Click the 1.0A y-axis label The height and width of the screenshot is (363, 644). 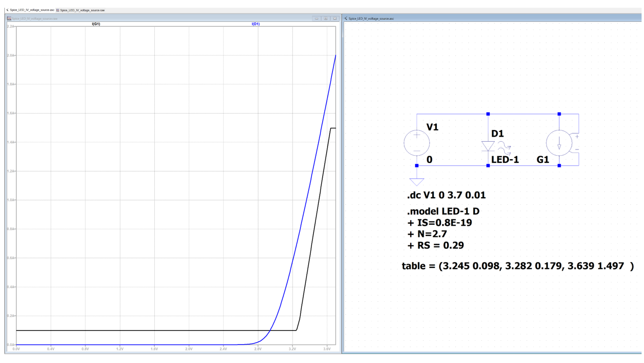[x=11, y=200]
